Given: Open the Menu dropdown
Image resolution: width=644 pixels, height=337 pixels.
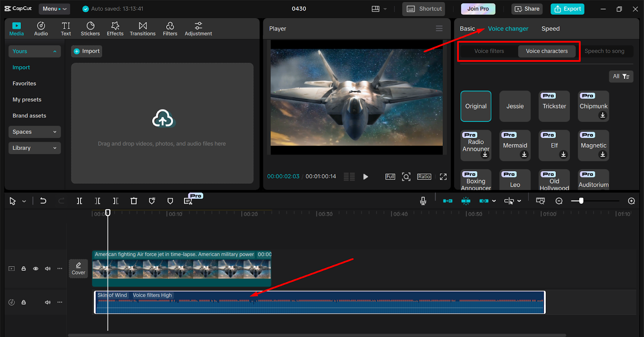Looking at the screenshot, I should 54,9.
